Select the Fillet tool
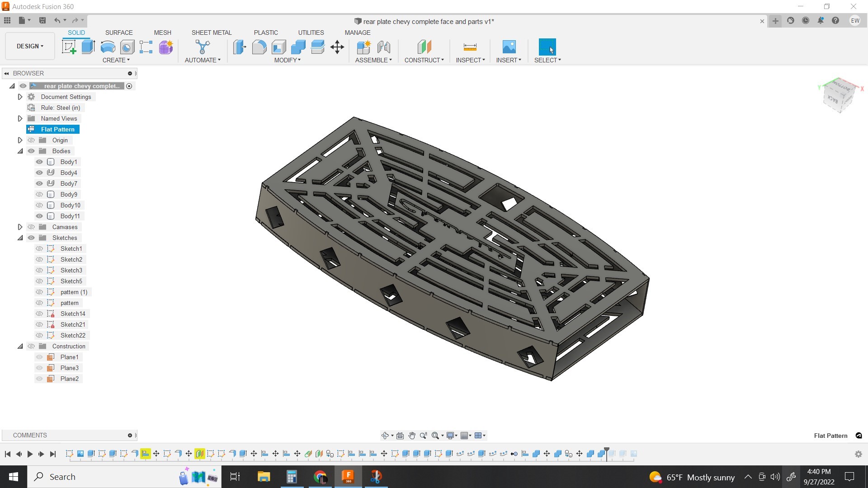This screenshot has height=488, width=868. 259,47
